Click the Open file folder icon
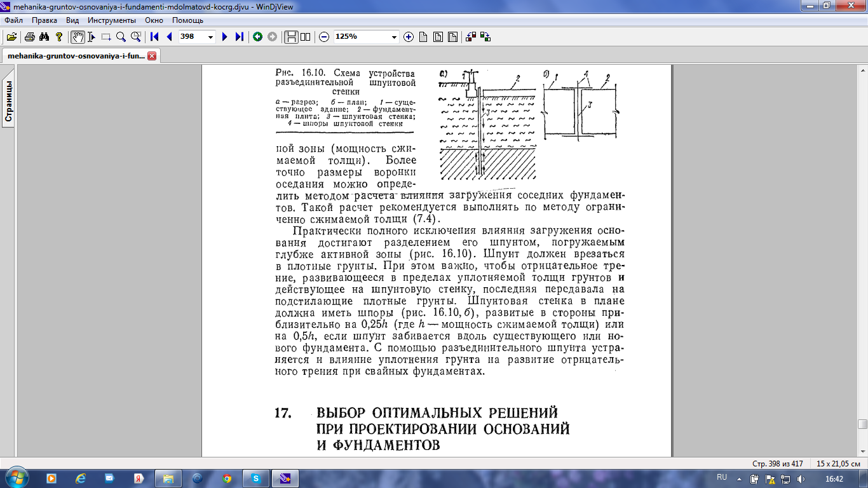 (x=11, y=37)
